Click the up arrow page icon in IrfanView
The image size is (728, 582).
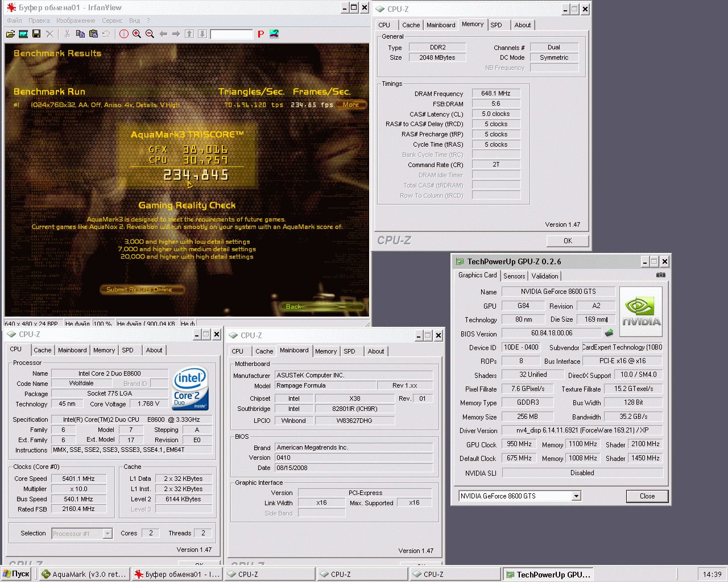pos(189,34)
